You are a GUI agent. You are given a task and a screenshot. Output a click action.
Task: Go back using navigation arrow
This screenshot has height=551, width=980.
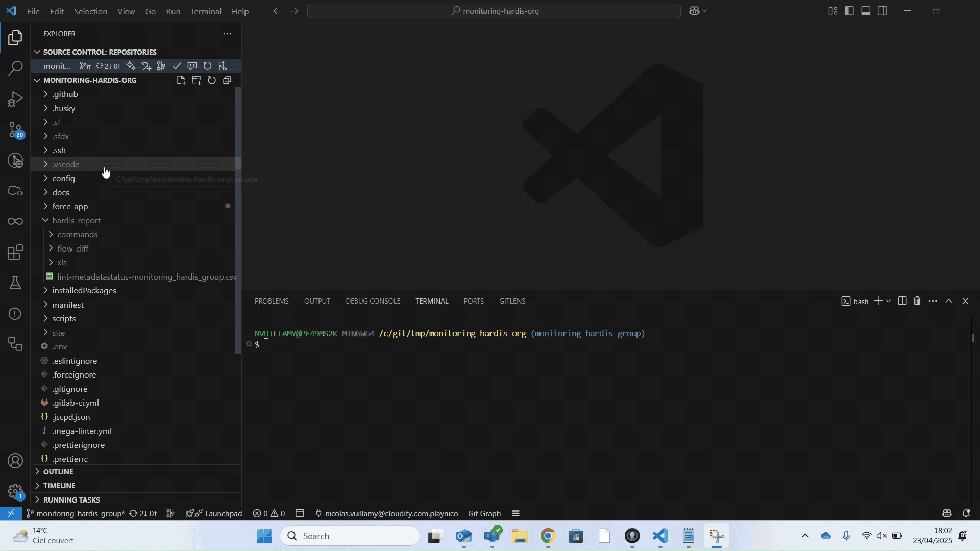[277, 11]
